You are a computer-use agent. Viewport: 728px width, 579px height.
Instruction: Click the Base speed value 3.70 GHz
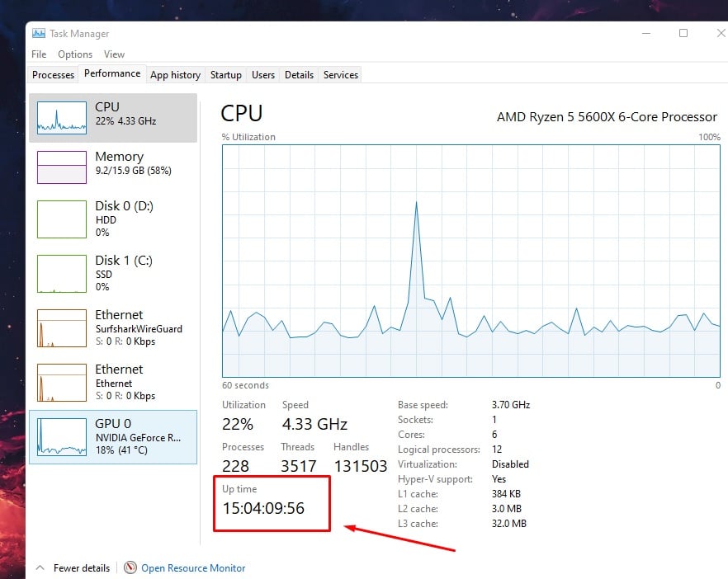511,404
